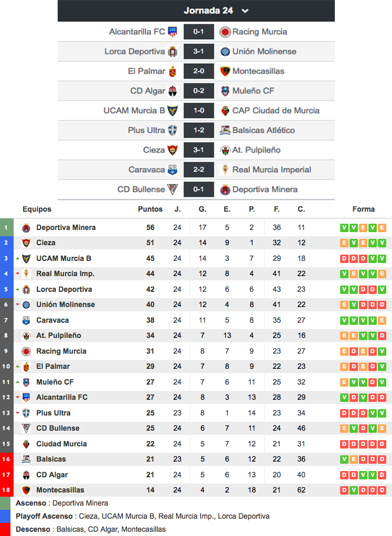Click the UCAM Murcia B crest in results
392x536 pixels.
click(x=172, y=111)
